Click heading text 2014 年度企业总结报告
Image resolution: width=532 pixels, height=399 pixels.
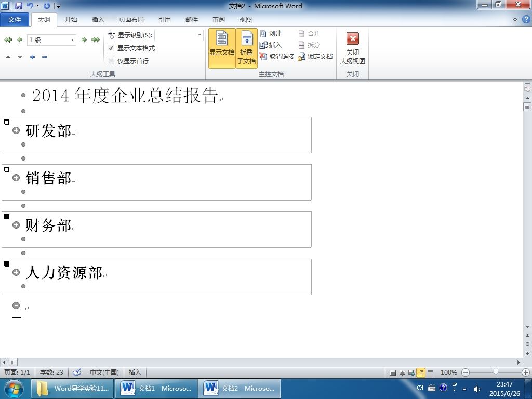tap(125, 96)
